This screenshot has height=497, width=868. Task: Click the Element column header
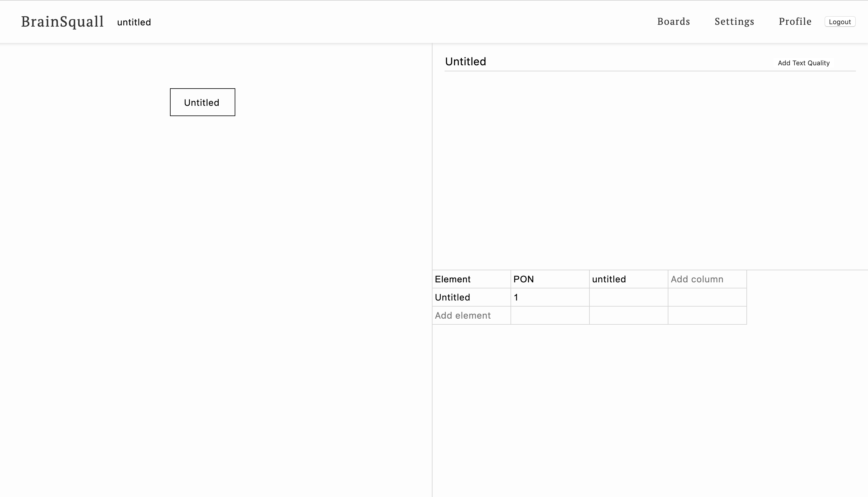pos(472,279)
